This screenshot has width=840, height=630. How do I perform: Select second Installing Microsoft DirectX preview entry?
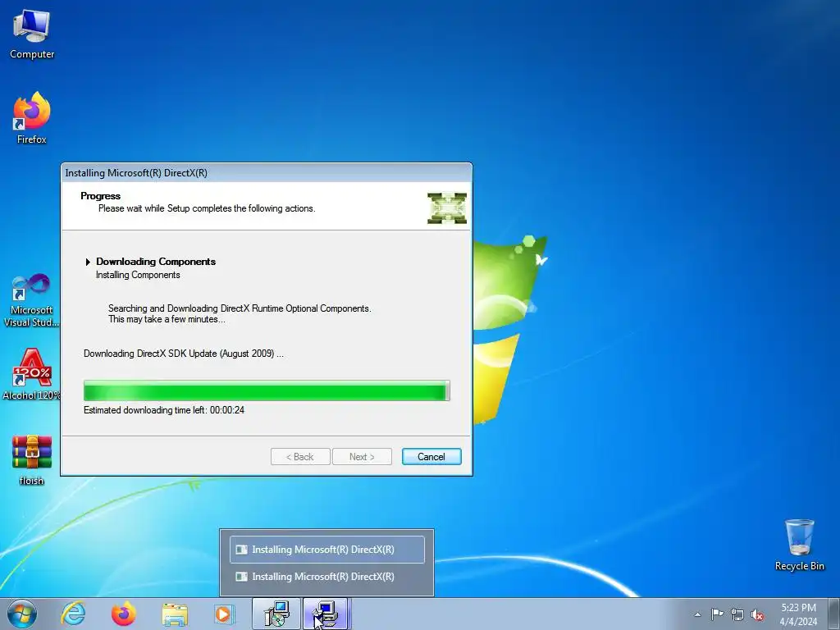point(326,577)
